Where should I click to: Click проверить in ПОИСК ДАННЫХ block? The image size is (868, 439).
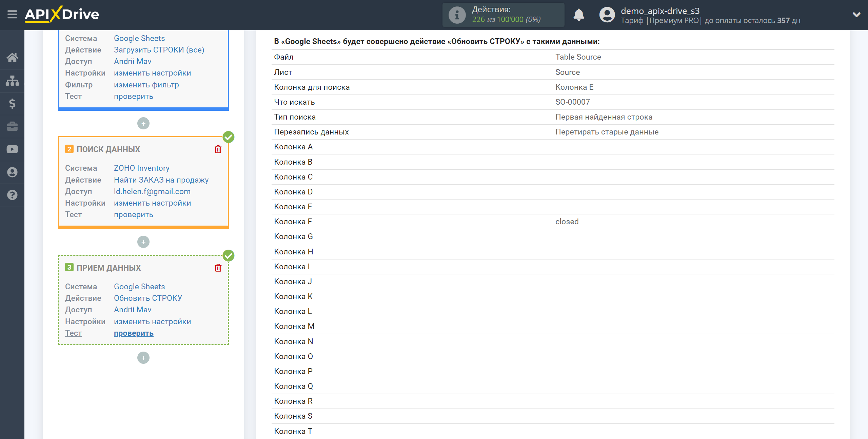[134, 214]
